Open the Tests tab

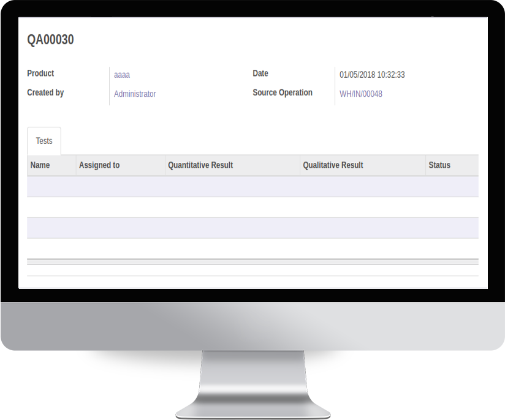[x=44, y=141]
